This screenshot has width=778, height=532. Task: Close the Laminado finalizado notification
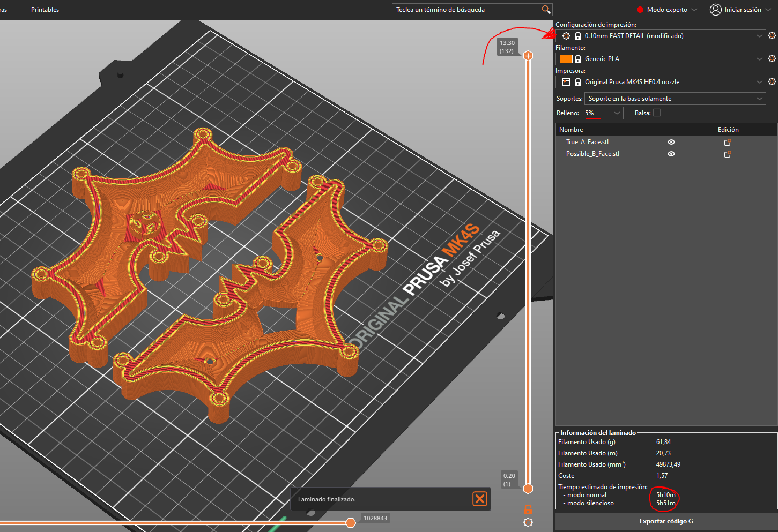480,499
